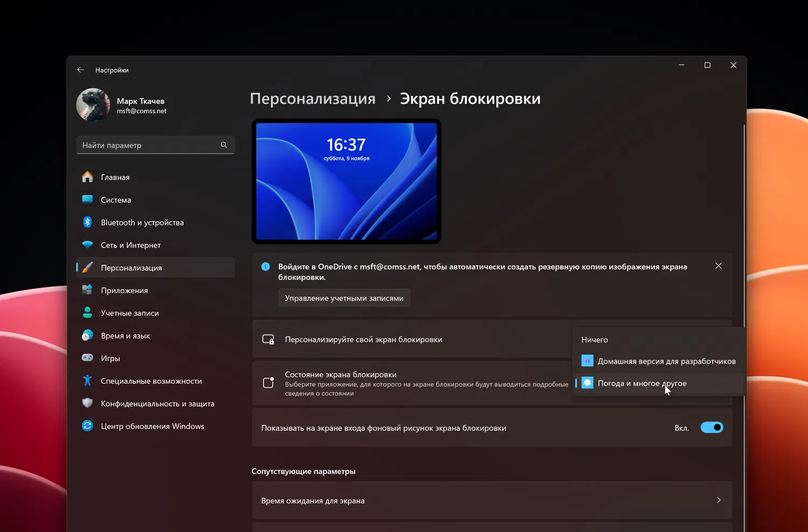Viewport: 808px width, 532px height.
Task: Maximize the Settings window
Action: (x=707, y=65)
